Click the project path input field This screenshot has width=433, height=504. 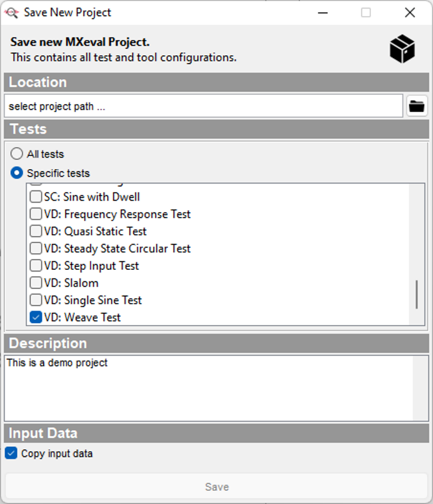[x=203, y=106]
